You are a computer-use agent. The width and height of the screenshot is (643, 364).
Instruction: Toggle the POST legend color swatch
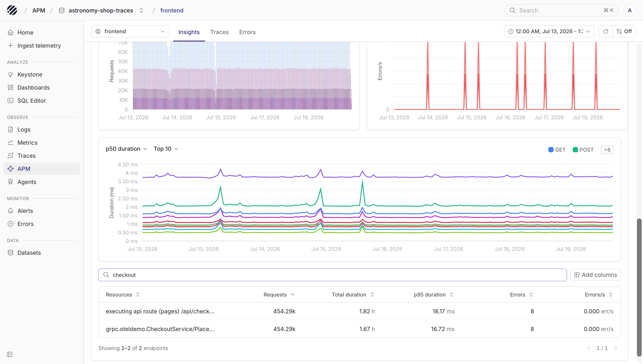(x=575, y=150)
